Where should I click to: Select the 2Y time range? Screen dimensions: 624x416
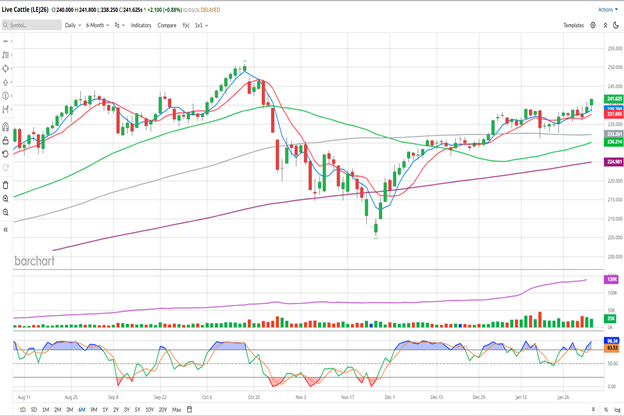pos(116,409)
